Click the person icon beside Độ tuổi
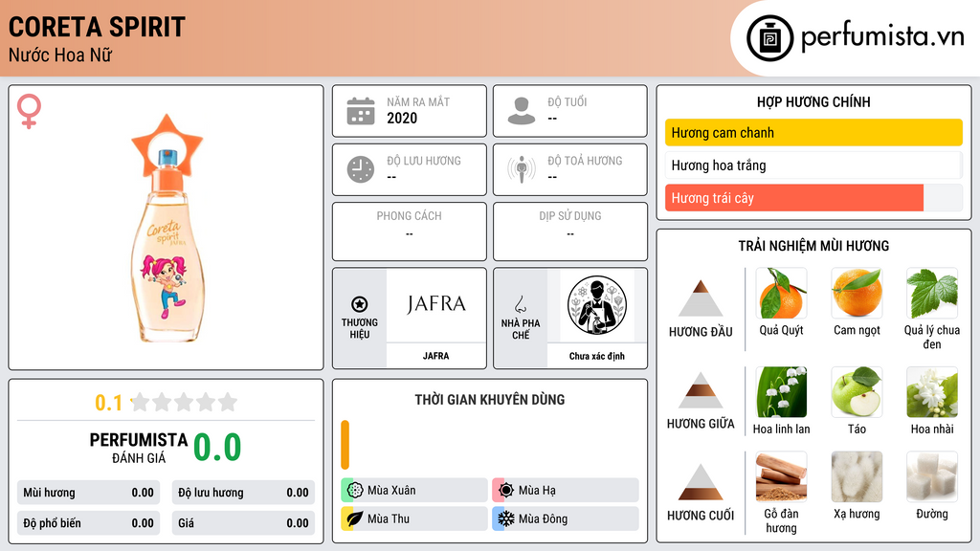Image resolution: width=980 pixels, height=551 pixels. [x=522, y=111]
